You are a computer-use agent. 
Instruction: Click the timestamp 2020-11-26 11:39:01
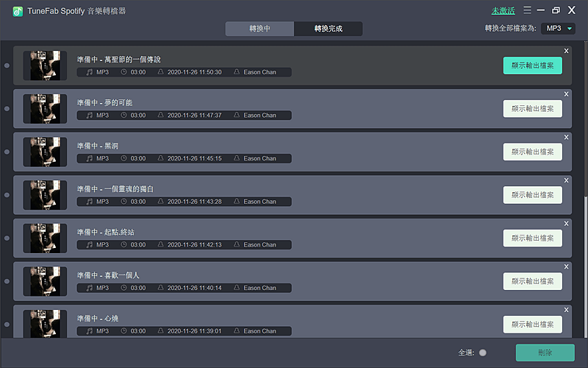(195, 331)
